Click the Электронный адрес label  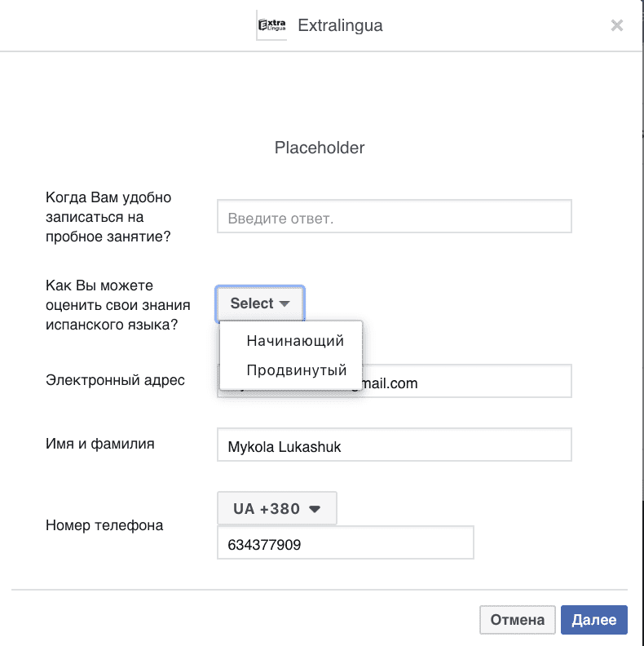[115, 380]
